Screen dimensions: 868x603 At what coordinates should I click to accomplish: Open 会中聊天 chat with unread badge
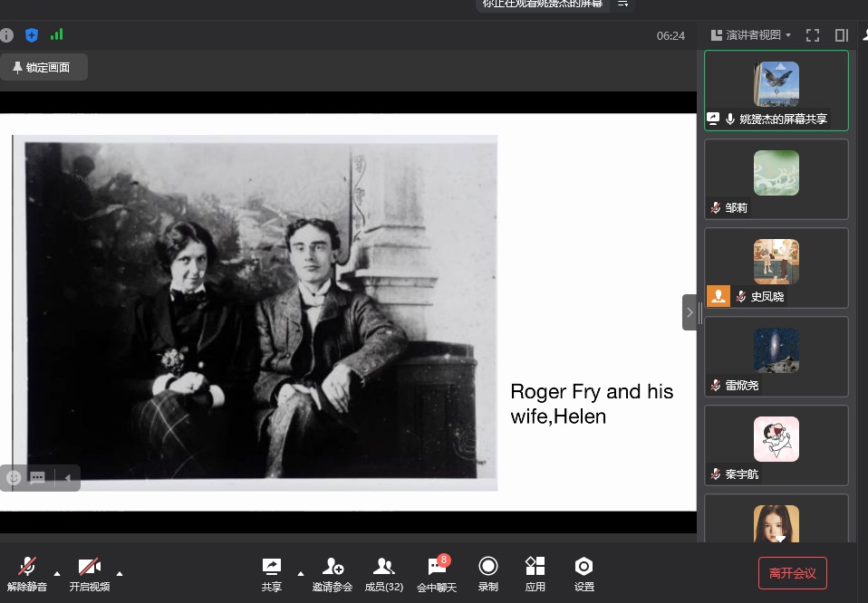(x=437, y=574)
